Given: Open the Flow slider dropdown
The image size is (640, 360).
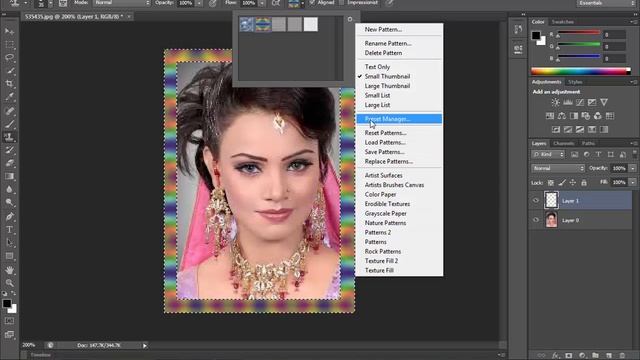Looking at the screenshot, I should pos(262,3).
